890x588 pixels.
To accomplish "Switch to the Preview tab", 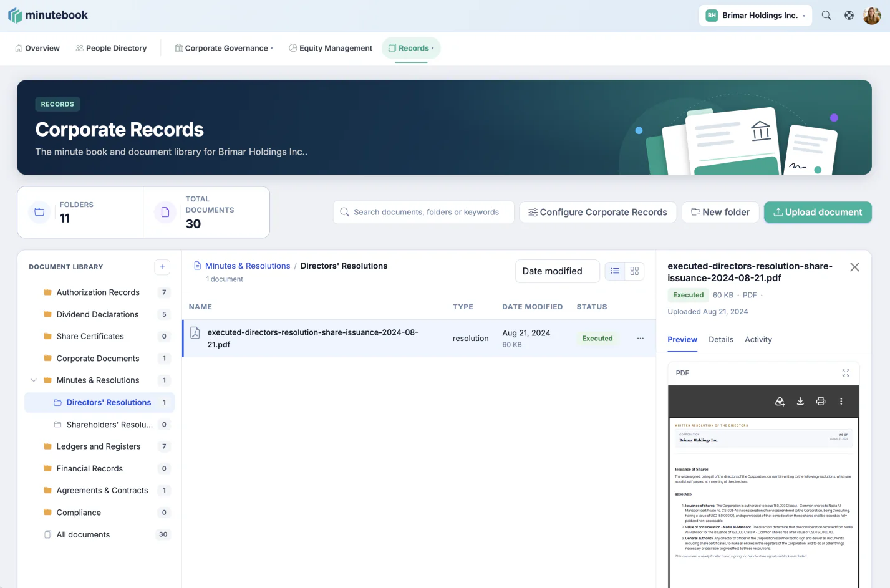I will pos(682,340).
